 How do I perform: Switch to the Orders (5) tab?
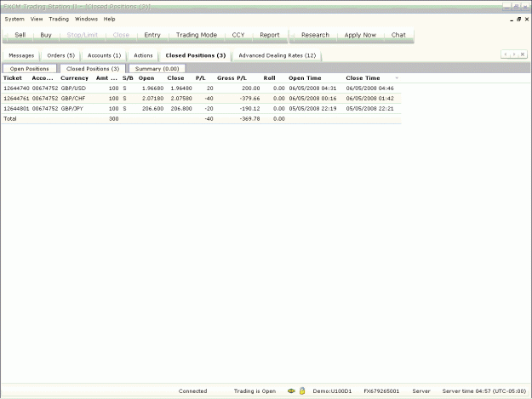pos(61,55)
